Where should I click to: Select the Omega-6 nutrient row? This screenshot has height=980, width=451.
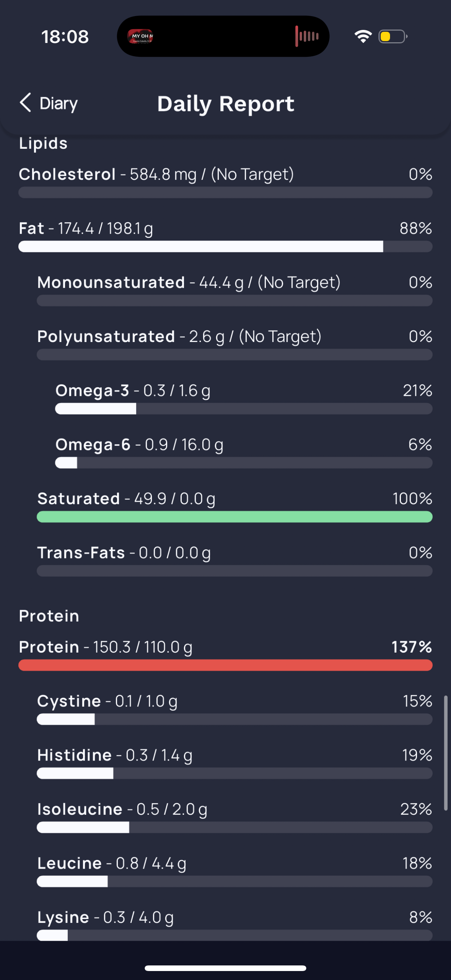pos(243,452)
